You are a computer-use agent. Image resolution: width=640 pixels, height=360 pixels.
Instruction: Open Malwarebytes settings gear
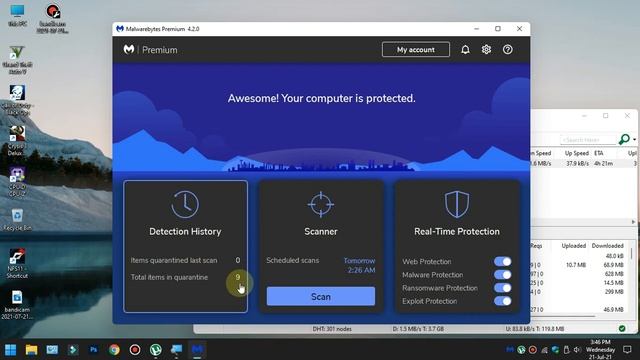pos(486,50)
